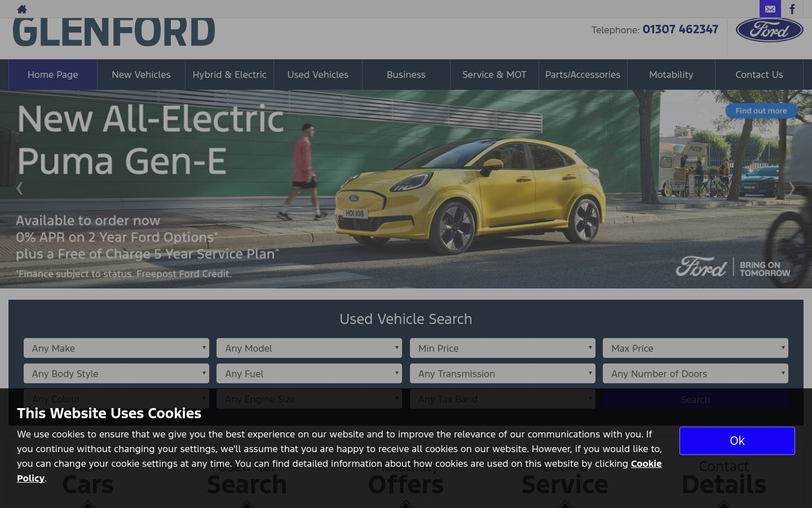Open the email envelope icon
The height and width of the screenshot is (508, 812).
tap(770, 9)
